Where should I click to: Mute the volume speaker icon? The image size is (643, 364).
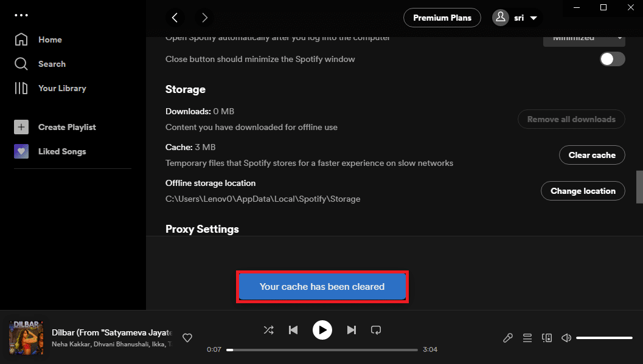[x=566, y=338]
